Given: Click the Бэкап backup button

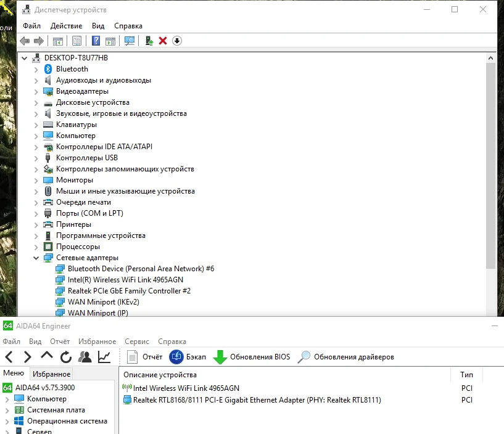Looking at the screenshot, I should coord(188,357).
